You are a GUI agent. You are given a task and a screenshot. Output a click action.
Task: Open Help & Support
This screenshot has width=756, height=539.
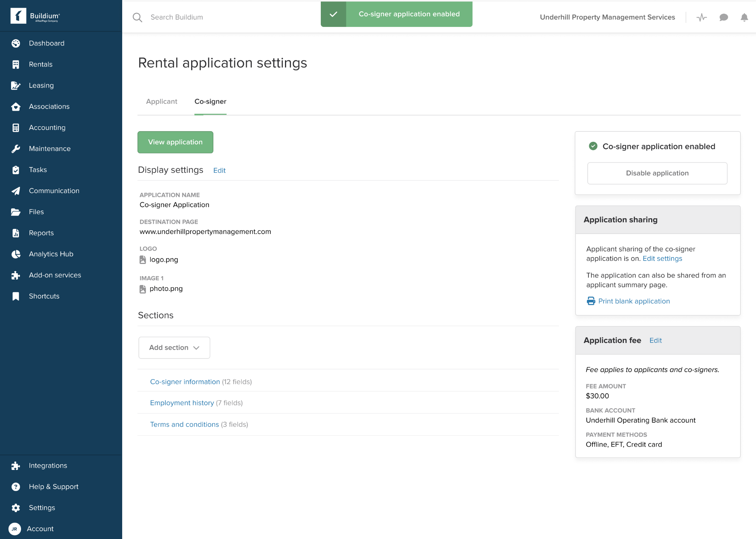[x=53, y=486]
